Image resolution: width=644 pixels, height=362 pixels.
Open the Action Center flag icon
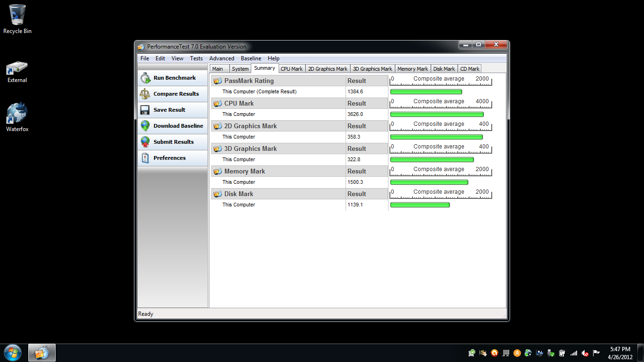click(596, 353)
